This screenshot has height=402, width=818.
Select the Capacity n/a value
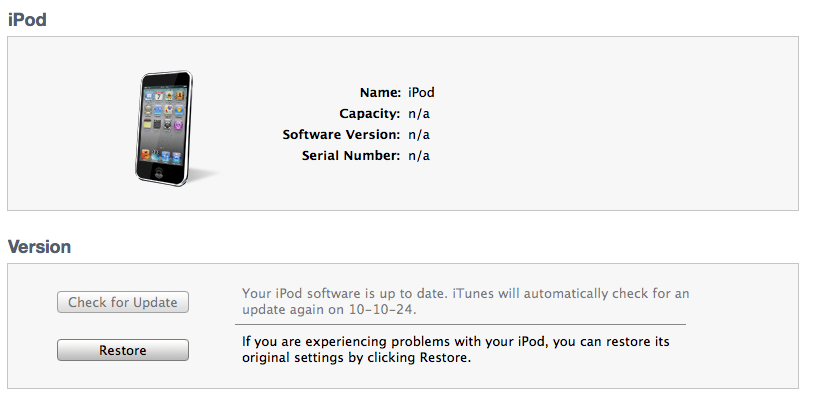pos(419,114)
